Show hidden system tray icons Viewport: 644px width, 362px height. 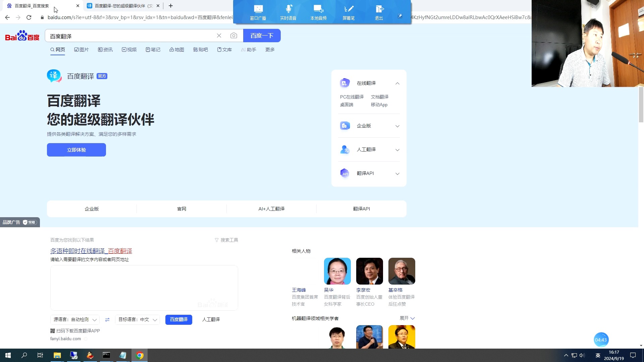(x=566, y=355)
